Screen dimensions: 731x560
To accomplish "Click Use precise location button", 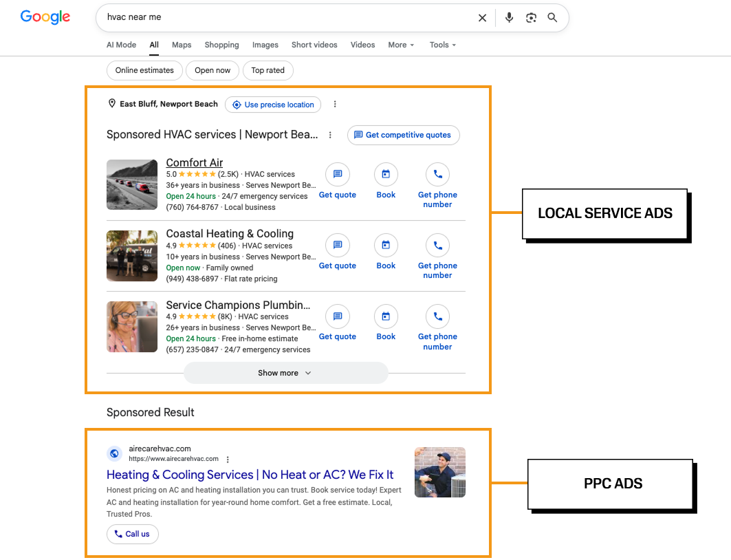I will pyautogui.click(x=273, y=105).
